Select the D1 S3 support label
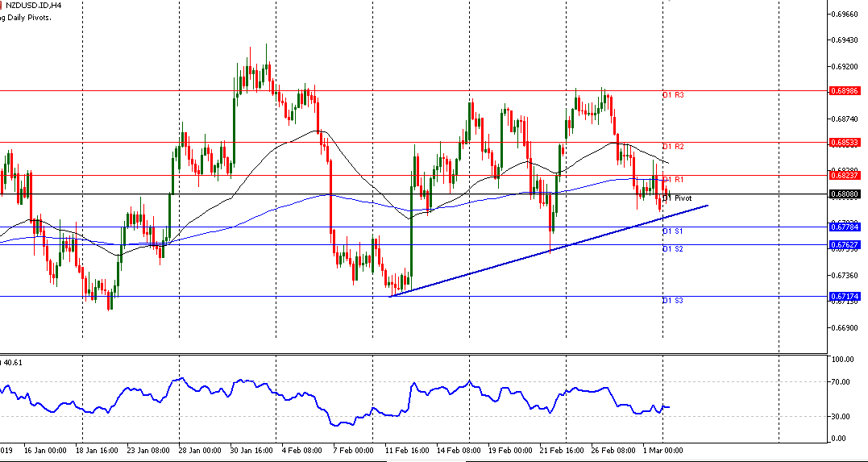 673,300
